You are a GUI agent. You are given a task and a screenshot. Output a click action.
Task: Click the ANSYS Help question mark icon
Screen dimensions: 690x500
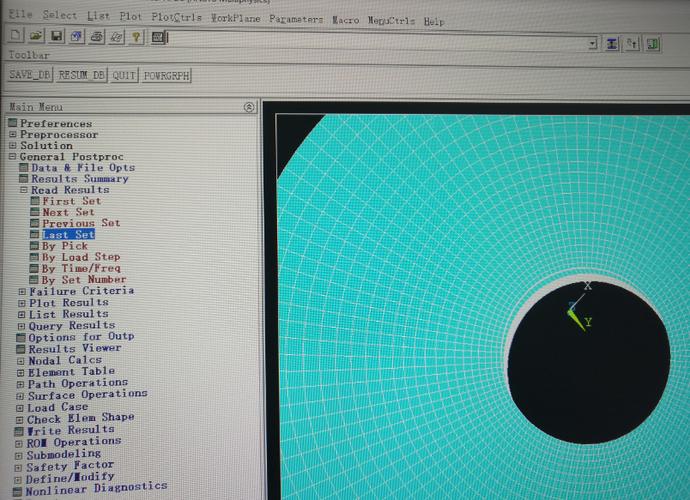(x=136, y=38)
